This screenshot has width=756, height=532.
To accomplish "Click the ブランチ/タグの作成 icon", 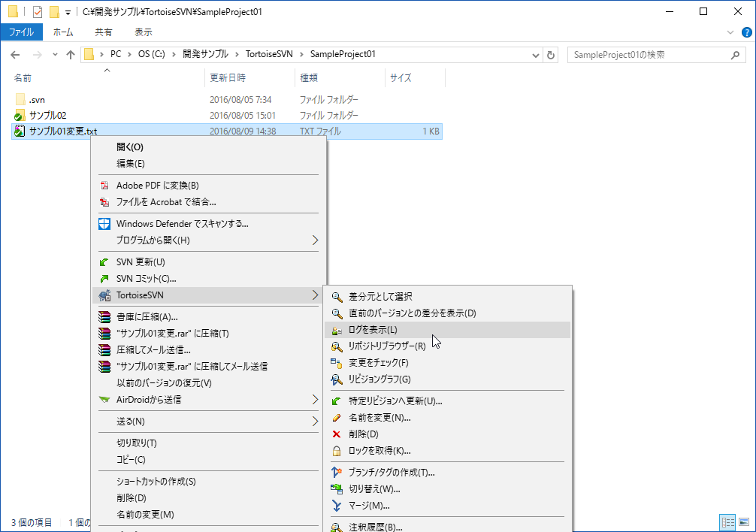I will [x=337, y=472].
